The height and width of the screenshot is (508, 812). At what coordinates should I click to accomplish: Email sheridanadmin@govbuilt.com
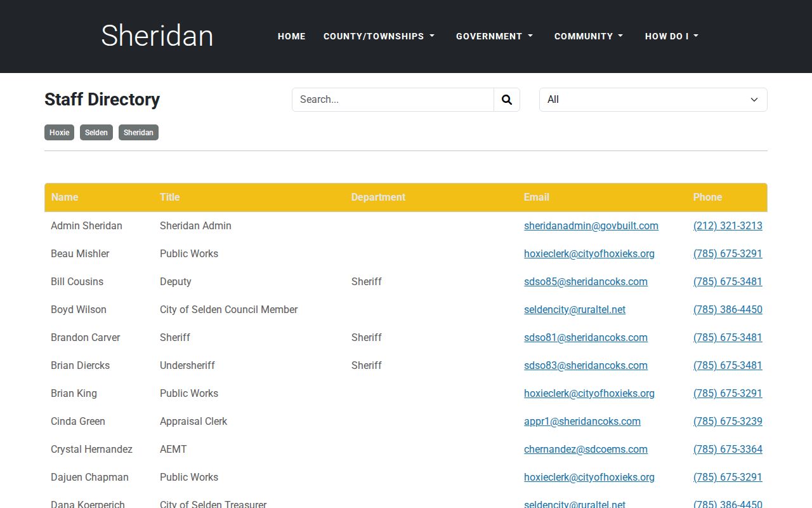(591, 225)
